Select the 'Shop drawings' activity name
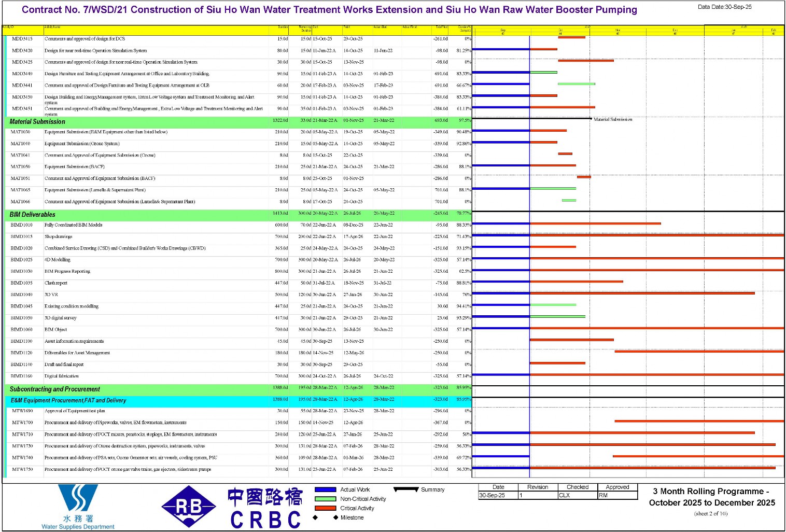 [x=58, y=236]
